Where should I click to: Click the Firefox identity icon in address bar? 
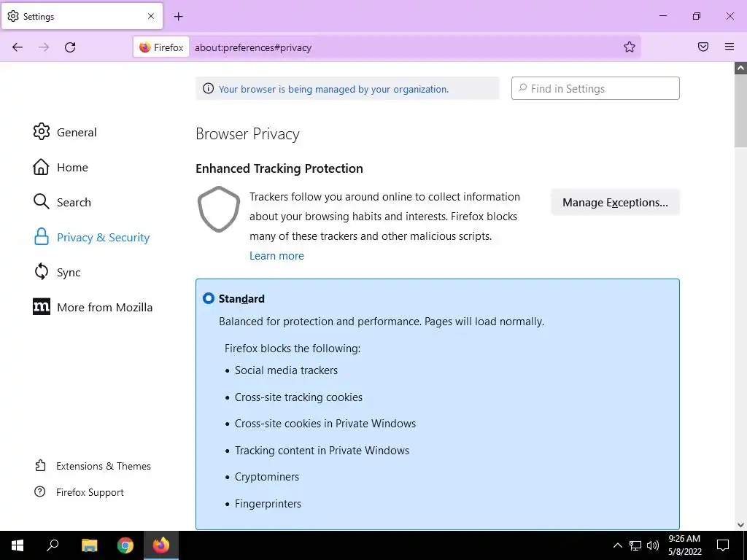pos(161,47)
